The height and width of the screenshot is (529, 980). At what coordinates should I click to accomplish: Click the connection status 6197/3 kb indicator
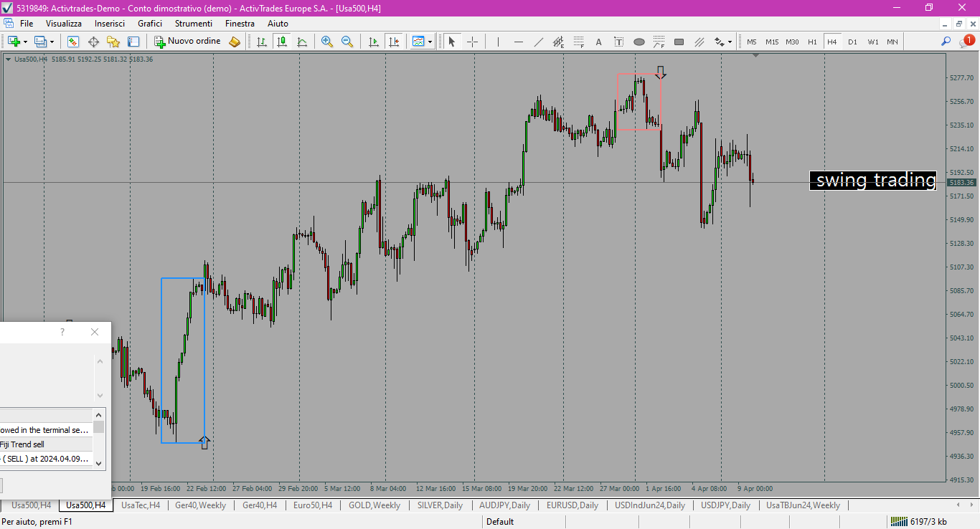pos(919,521)
